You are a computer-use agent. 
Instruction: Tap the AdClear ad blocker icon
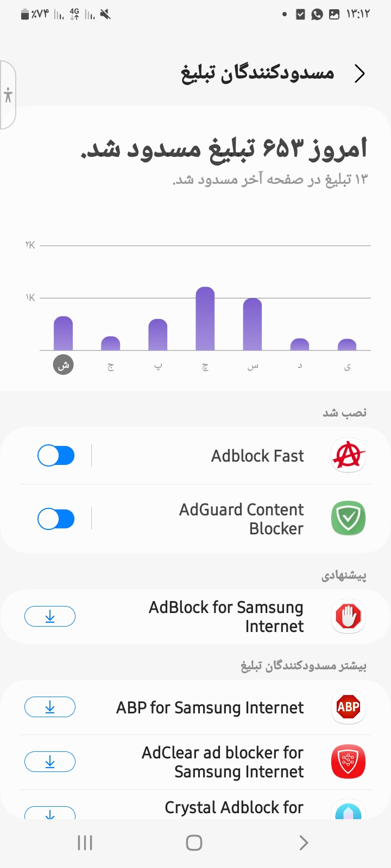[x=348, y=762]
